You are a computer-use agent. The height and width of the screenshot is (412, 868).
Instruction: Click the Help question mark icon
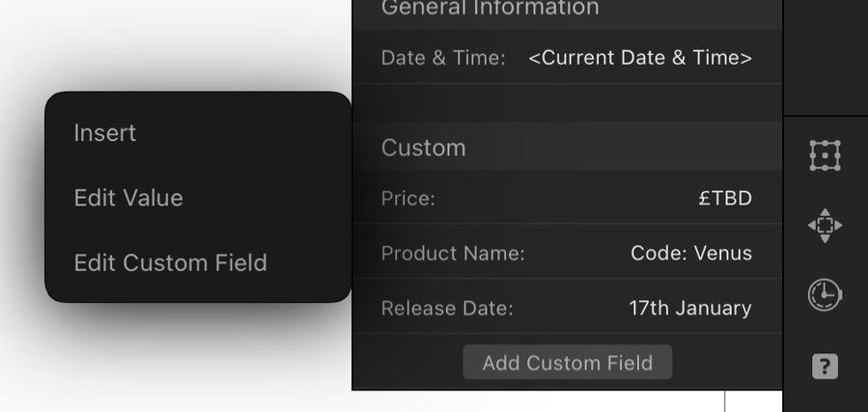pyautogui.click(x=825, y=366)
